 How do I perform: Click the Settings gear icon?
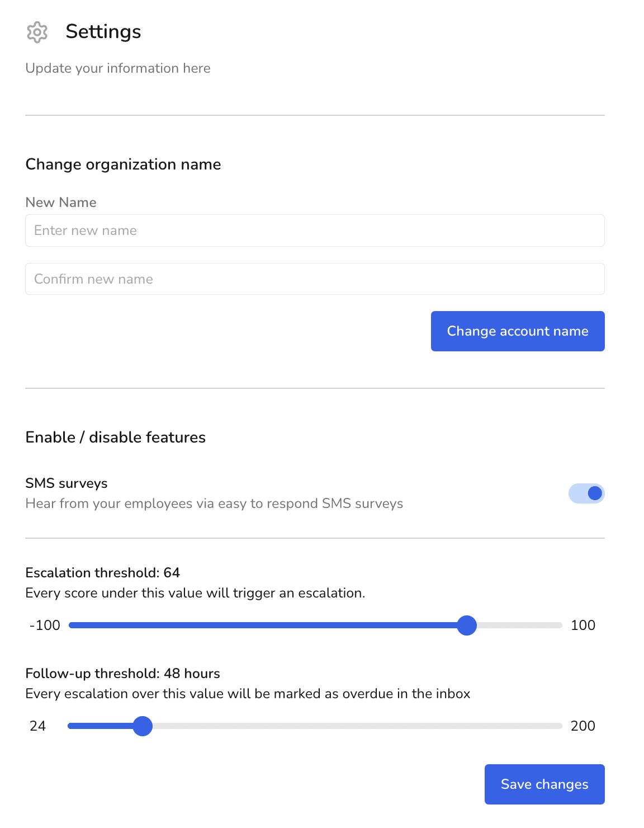(37, 32)
